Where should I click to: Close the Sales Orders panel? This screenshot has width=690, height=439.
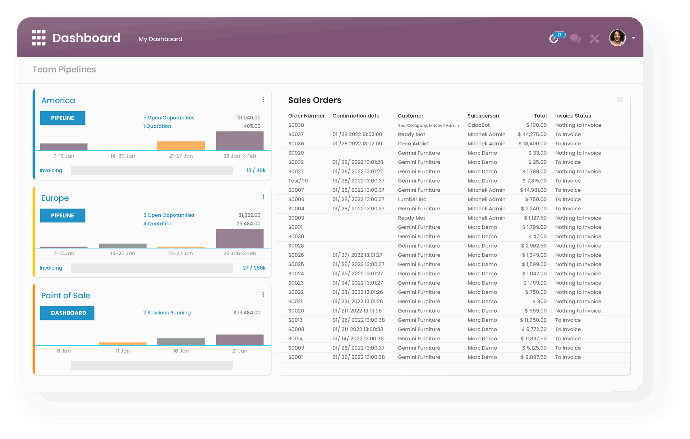(x=620, y=100)
